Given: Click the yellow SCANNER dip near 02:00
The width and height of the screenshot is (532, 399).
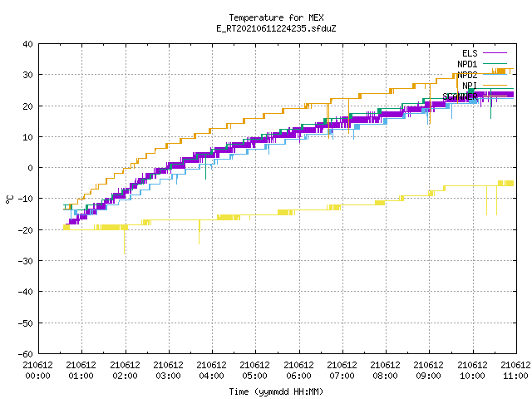Looking at the screenshot, I should point(125,242).
